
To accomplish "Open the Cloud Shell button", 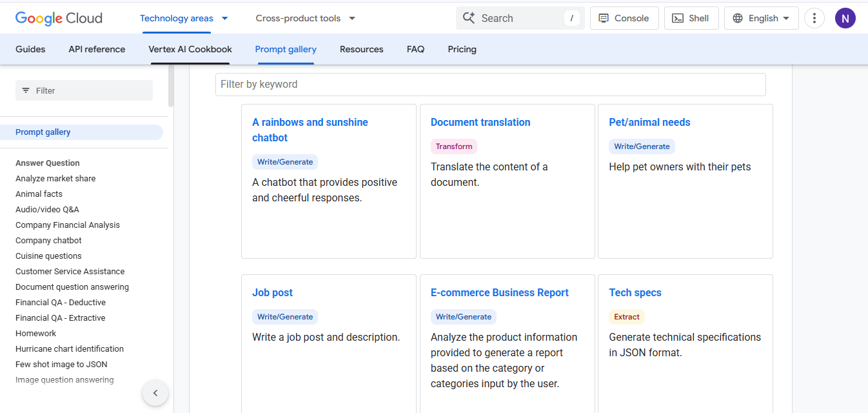I will [x=691, y=18].
